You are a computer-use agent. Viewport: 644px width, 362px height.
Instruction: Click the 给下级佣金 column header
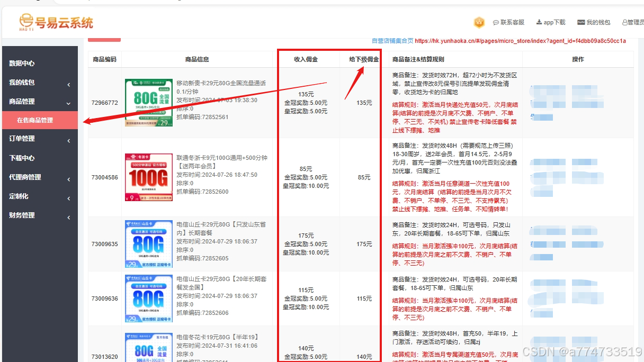[364, 60]
